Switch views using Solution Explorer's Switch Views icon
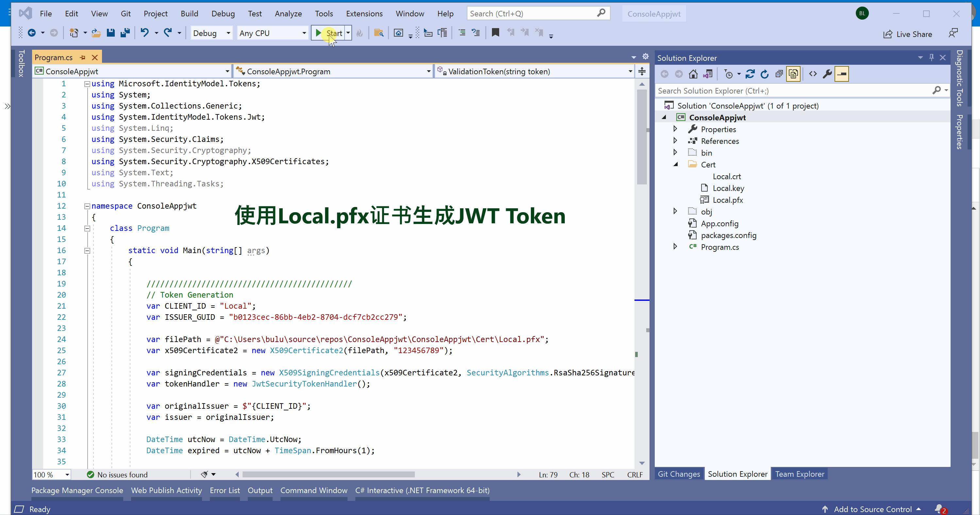The image size is (980, 515). (708, 74)
